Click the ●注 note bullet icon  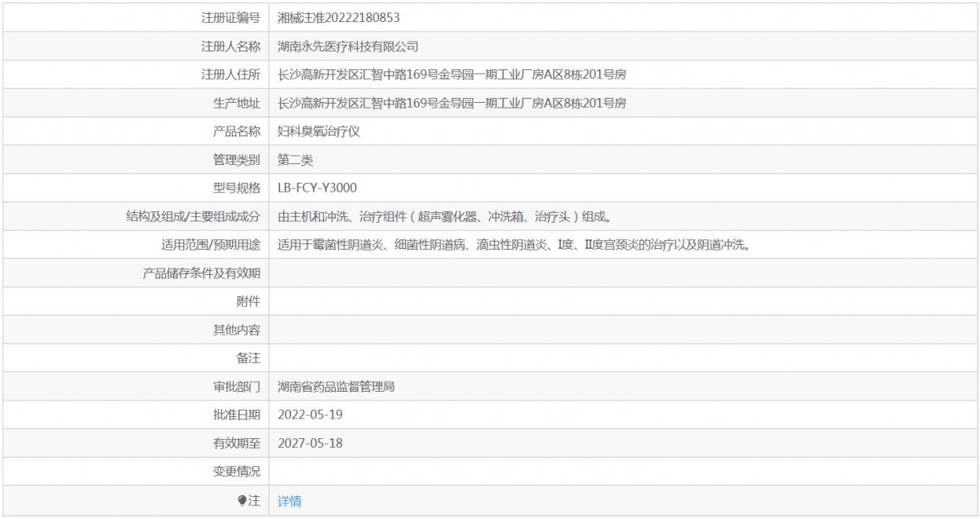(x=242, y=500)
